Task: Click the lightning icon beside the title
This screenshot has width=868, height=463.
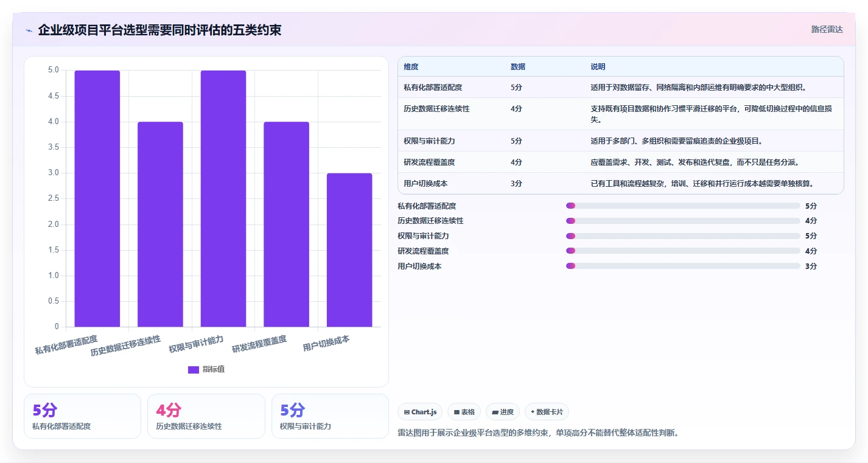Action: pyautogui.click(x=29, y=30)
